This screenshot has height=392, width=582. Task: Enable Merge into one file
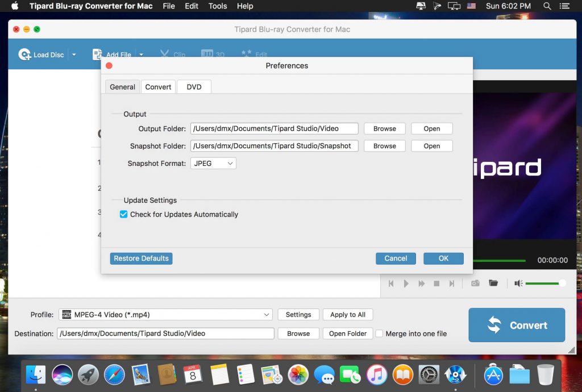click(379, 333)
